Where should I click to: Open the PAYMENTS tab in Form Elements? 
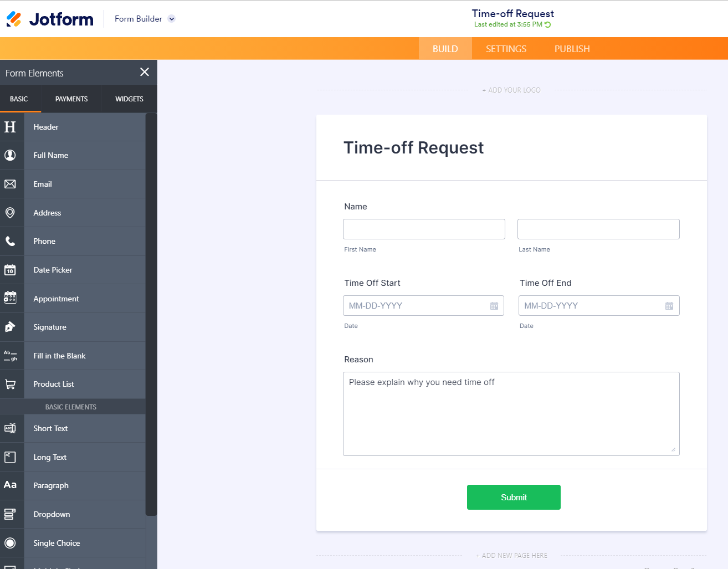coord(71,99)
